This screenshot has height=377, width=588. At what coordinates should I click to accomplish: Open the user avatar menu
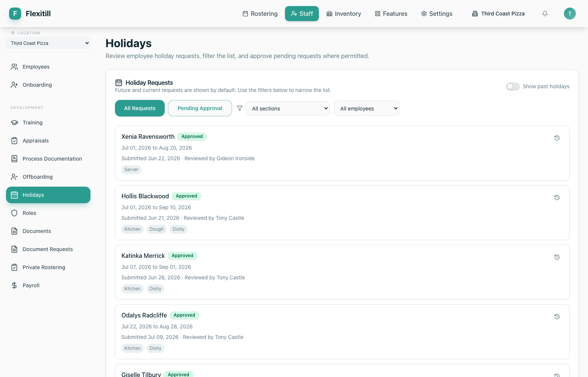(x=570, y=14)
